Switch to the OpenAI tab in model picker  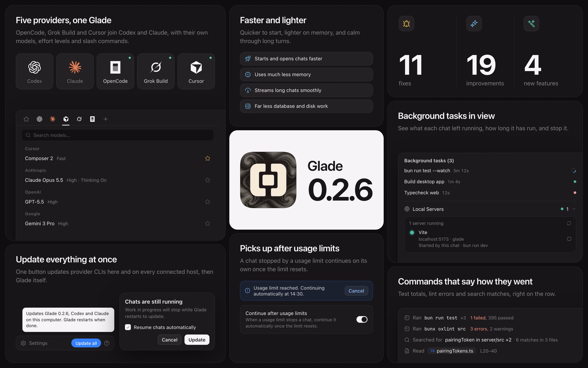(39, 119)
